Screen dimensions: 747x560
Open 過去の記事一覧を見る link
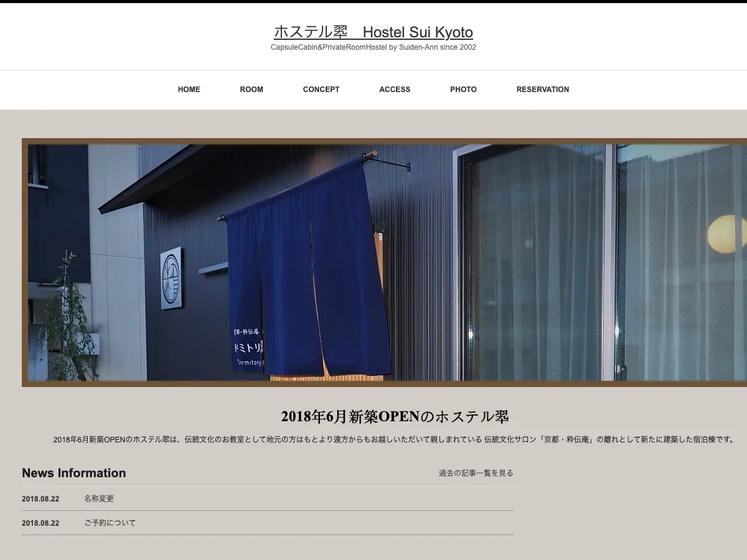click(x=476, y=473)
